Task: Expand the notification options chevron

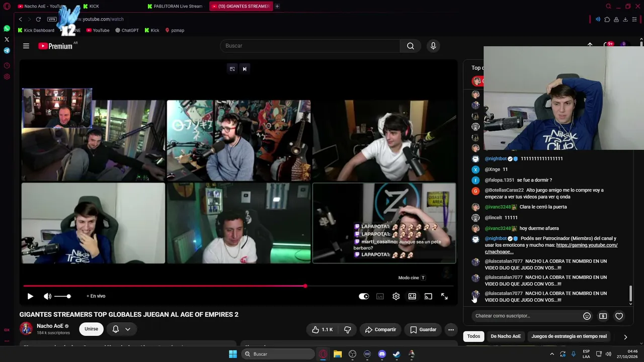Action: pos(128,329)
